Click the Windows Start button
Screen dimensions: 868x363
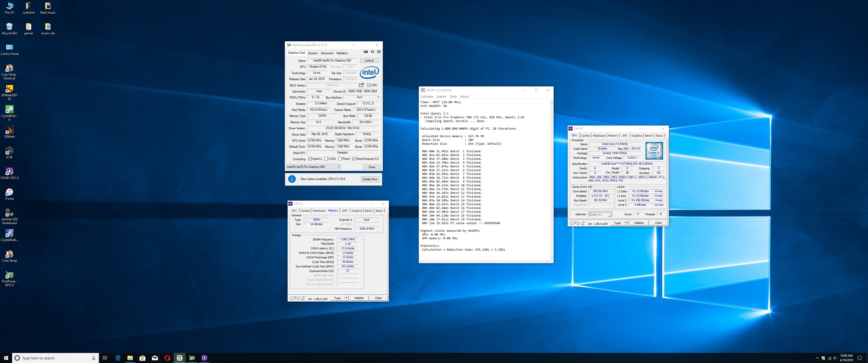[6, 358]
